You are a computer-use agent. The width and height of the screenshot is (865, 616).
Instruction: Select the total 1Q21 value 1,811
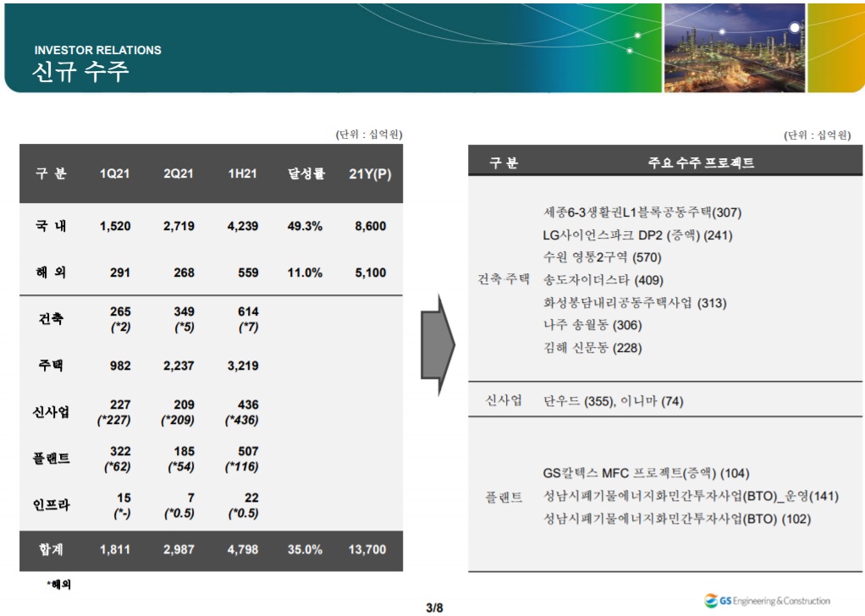click(x=115, y=550)
